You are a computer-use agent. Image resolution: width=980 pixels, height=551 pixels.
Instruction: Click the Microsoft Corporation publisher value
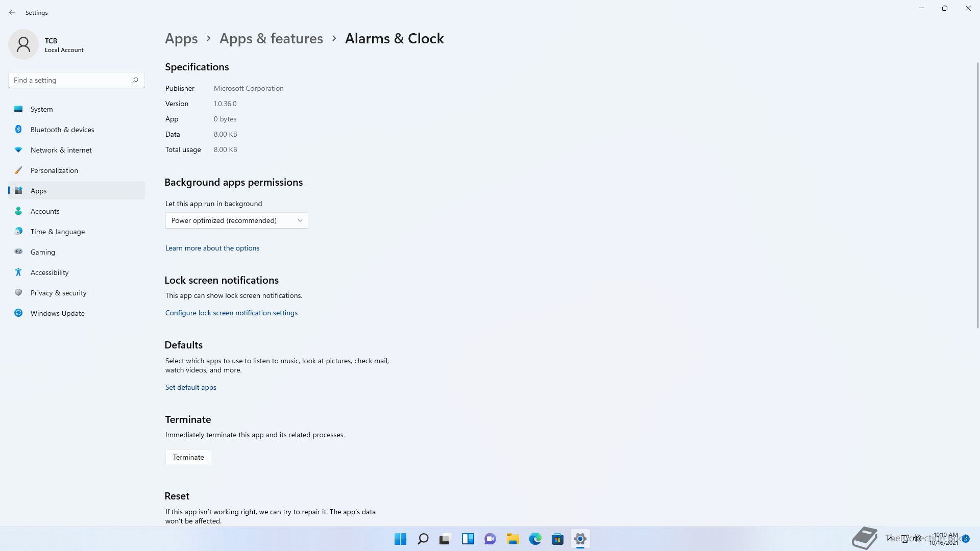(x=249, y=88)
